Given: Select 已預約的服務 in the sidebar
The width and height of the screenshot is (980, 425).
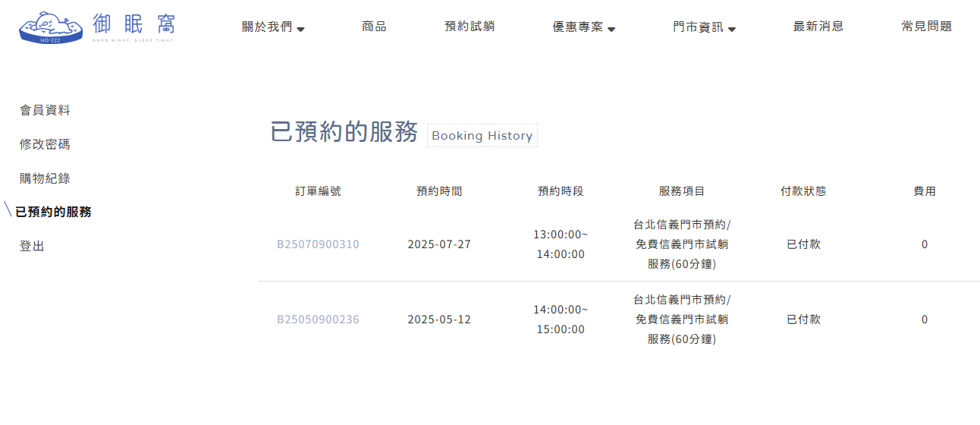Looking at the screenshot, I should (x=53, y=212).
